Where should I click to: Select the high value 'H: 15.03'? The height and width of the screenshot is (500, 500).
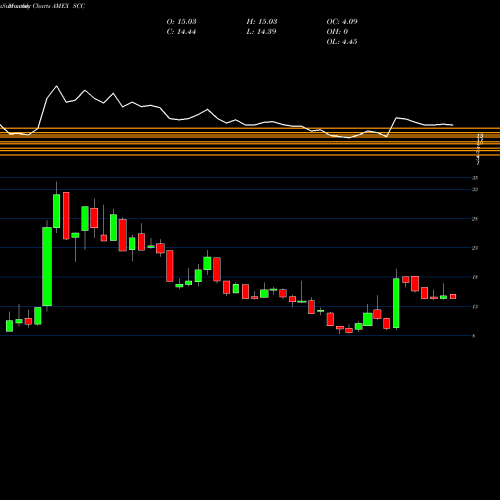[262, 22]
